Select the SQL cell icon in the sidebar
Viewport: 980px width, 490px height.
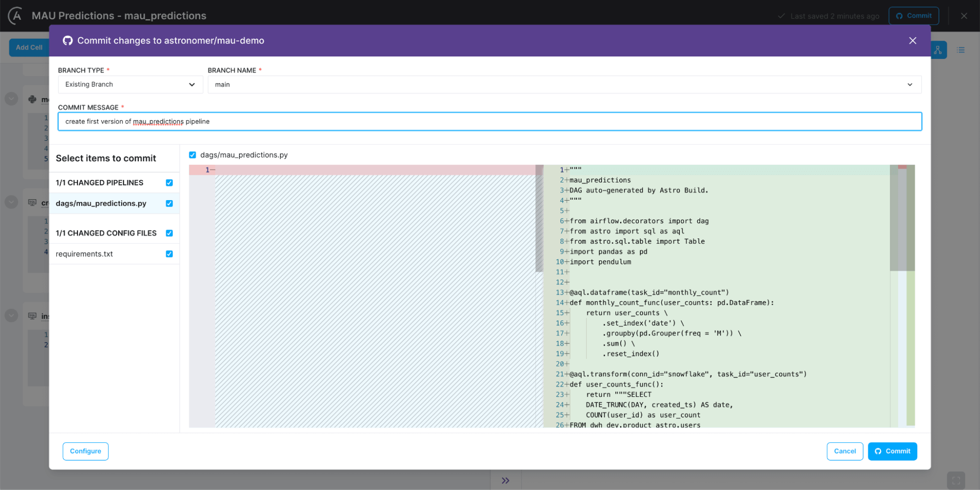[31, 202]
